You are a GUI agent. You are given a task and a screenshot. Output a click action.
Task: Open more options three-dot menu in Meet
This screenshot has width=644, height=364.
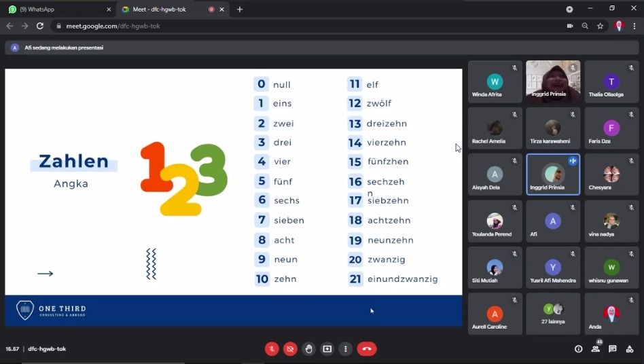pyautogui.click(x=345, y=349)
